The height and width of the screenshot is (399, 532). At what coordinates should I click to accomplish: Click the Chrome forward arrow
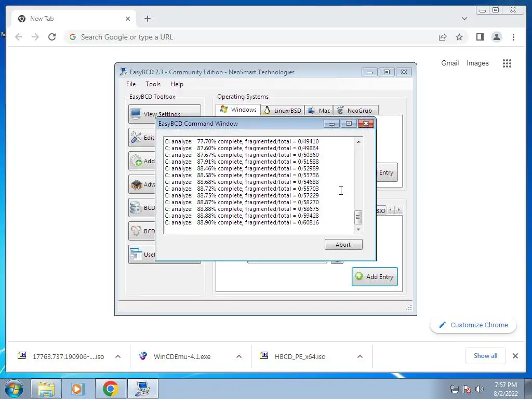coord(35,37)
